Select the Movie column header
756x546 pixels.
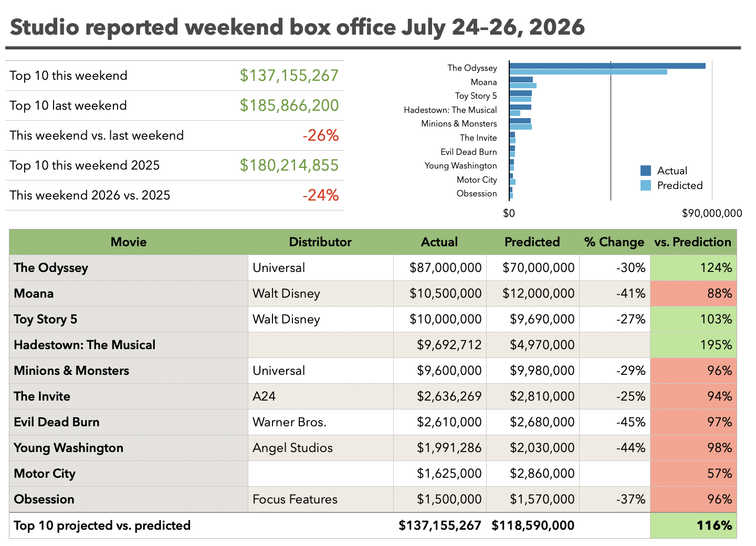coord(129,242)
